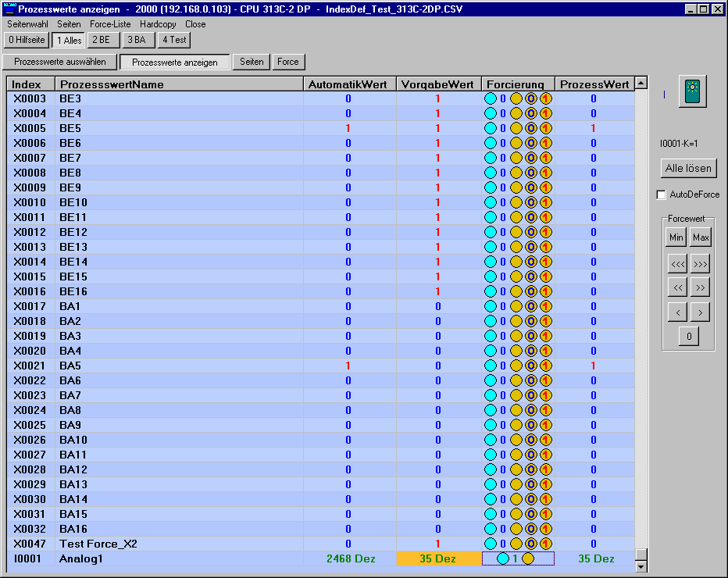Click cyan release circle in BE3 row
Screen dimensions: 728x578
(491, 98)
